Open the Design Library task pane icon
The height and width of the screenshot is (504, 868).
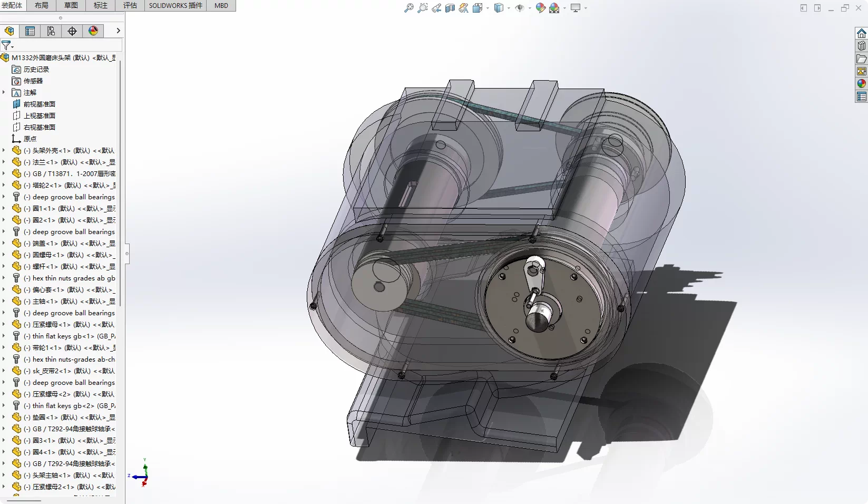coord(861,46)
